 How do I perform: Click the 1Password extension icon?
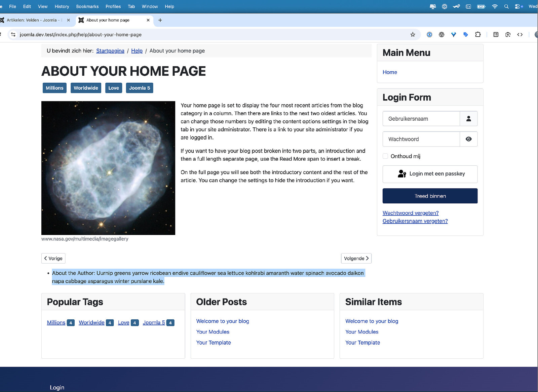(429, 35)
